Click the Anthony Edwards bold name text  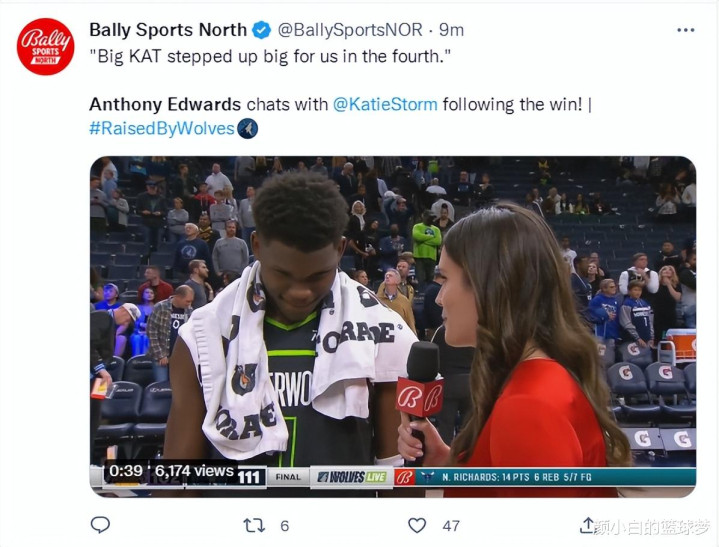[x=165, y=105]
